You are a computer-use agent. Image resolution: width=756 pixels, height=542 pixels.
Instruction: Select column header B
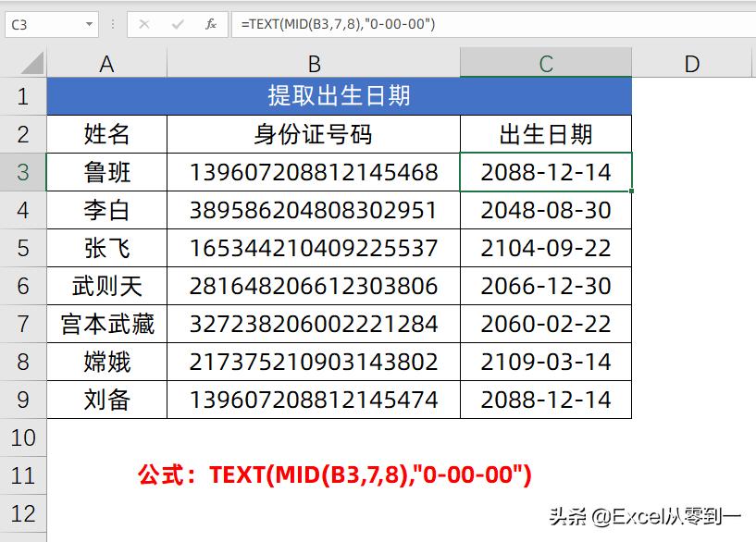[313, 63]
